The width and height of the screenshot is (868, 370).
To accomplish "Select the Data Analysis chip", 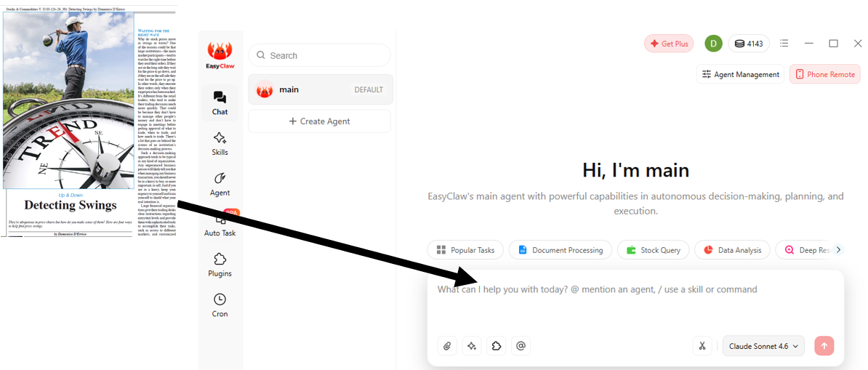I will tap(732, 250).
